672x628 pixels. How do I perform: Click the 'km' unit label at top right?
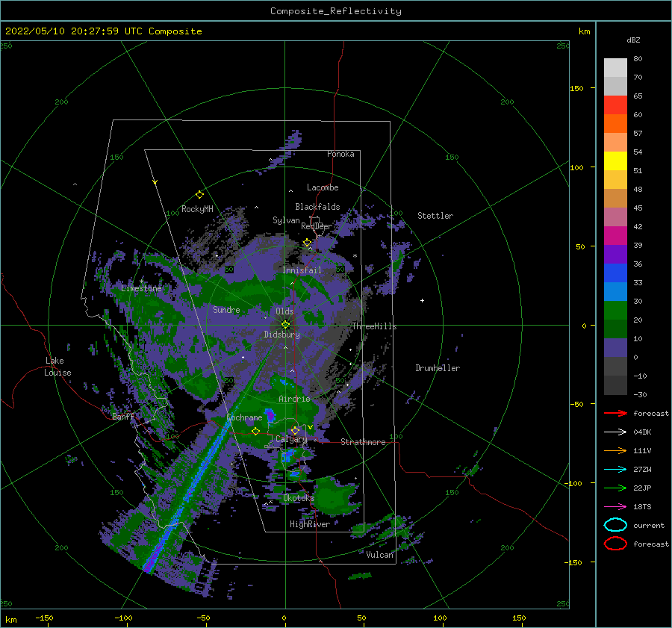click(585, 31)
